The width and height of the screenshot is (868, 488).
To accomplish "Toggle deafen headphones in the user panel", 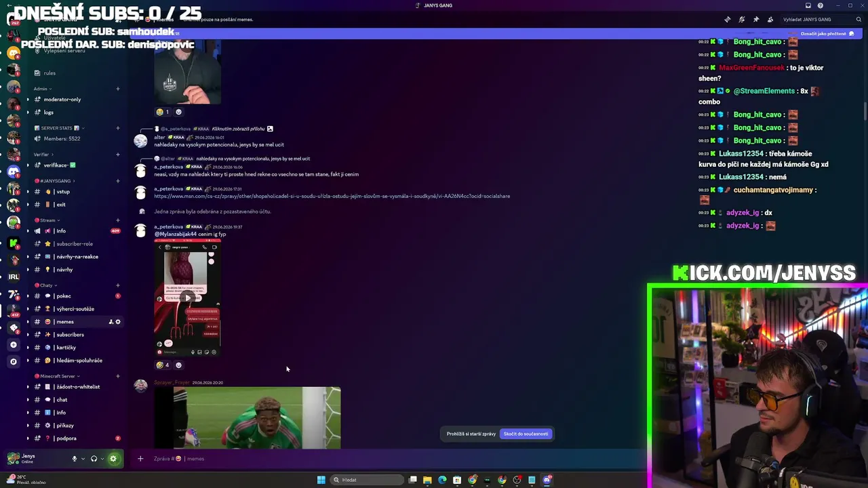I will [94, 459].
